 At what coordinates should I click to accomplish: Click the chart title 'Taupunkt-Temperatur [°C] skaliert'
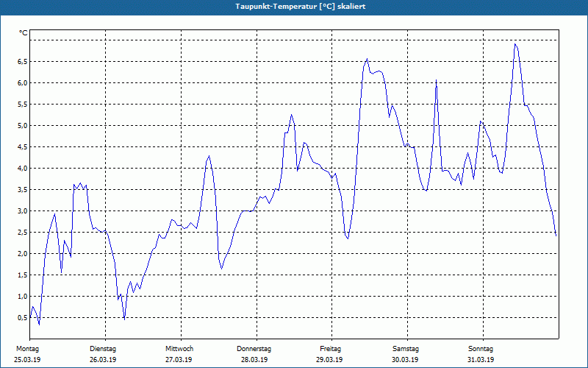(x=301, y=7)
